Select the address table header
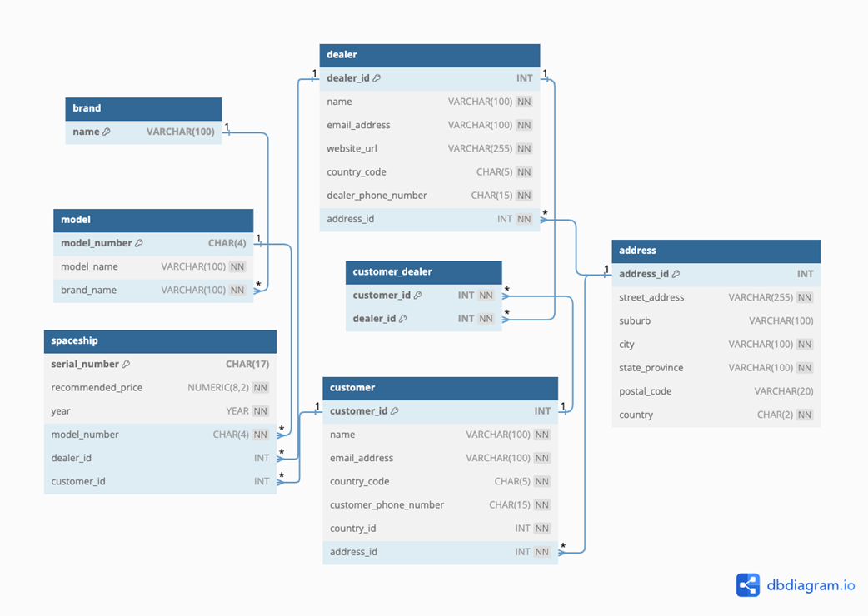Viewport: 868px width, 616px height. pos(716,251)
